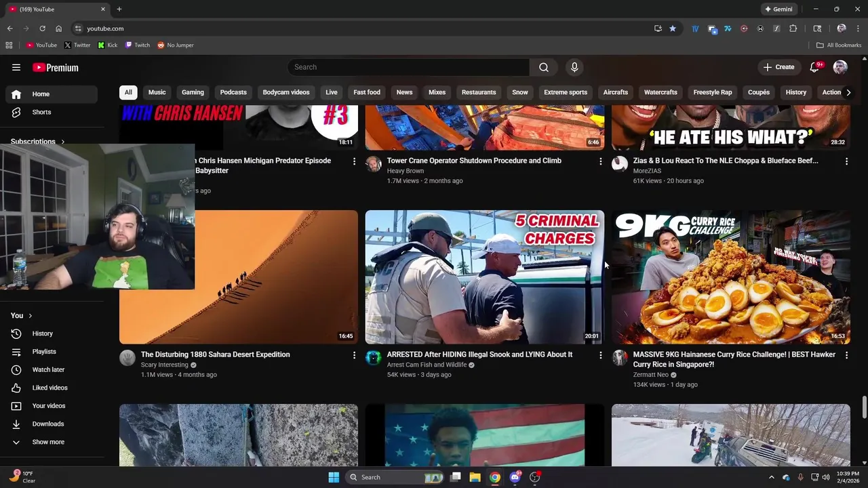Open Discord from taskbar
This screenshot has height=488, width=868.
[x=515, y=477]
